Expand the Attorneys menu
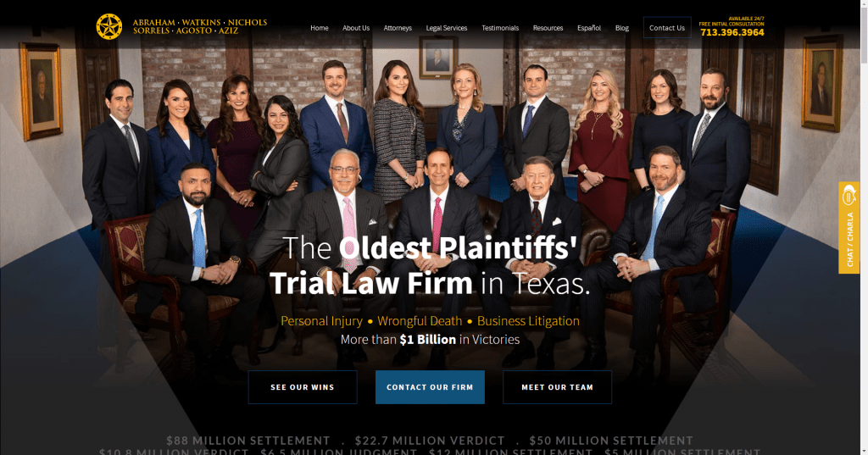 point(398,28)
